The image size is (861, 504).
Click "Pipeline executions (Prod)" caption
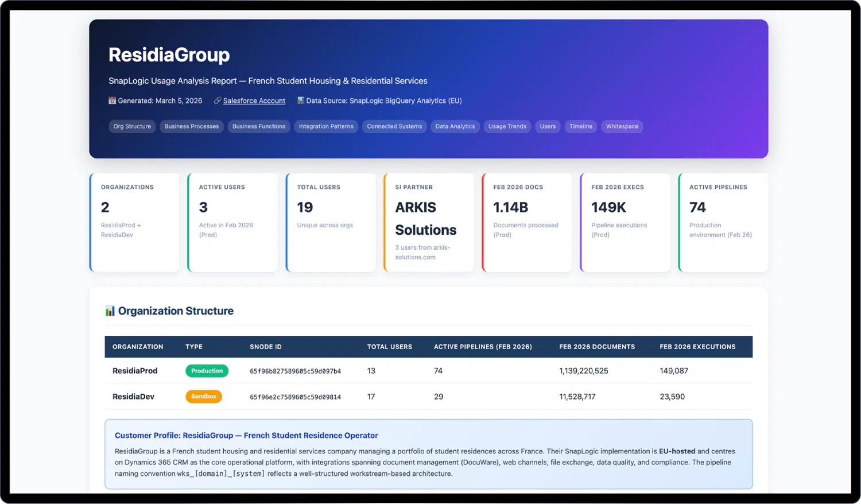point(619,230)
